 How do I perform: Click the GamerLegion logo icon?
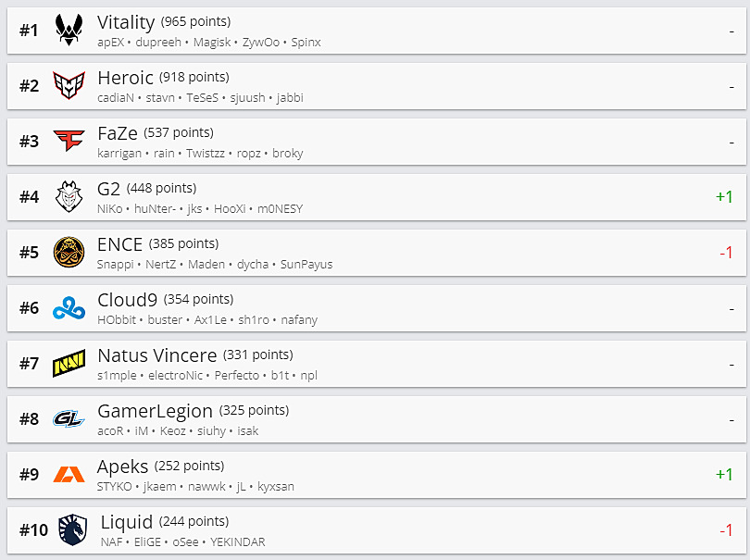[69, 419]
